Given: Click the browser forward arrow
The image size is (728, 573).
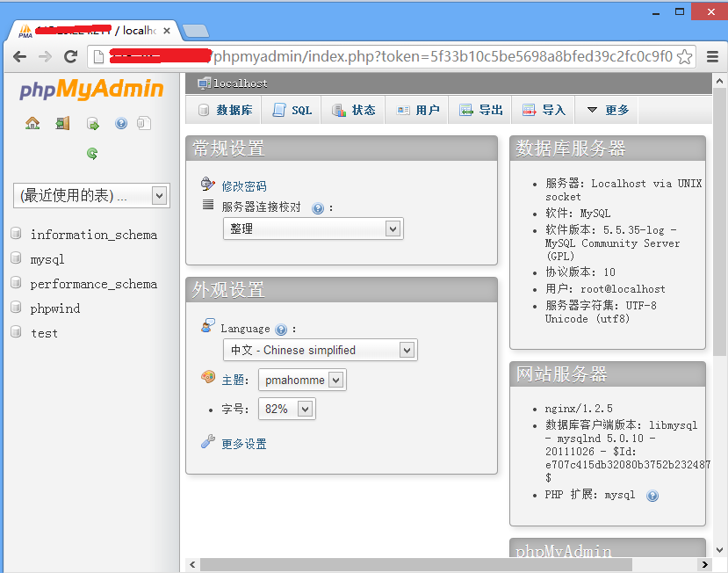Looking at the screenshot, I should (x=45, y=57).
